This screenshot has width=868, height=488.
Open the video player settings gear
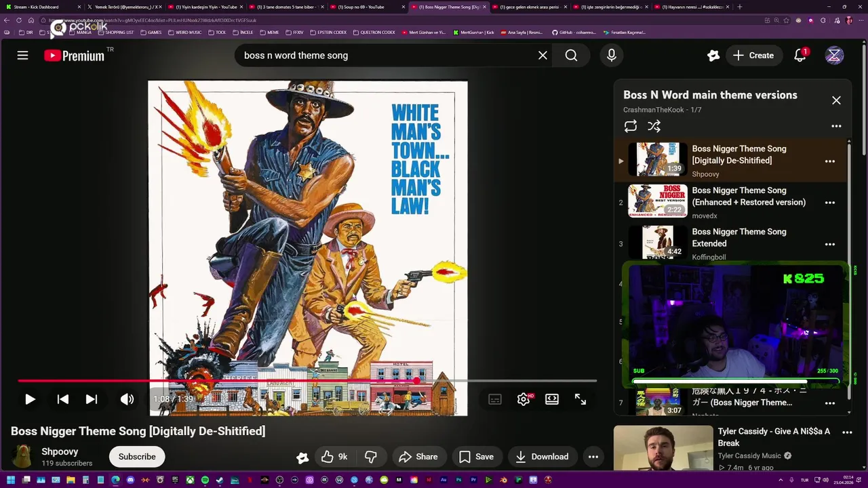tap(524, 399)
